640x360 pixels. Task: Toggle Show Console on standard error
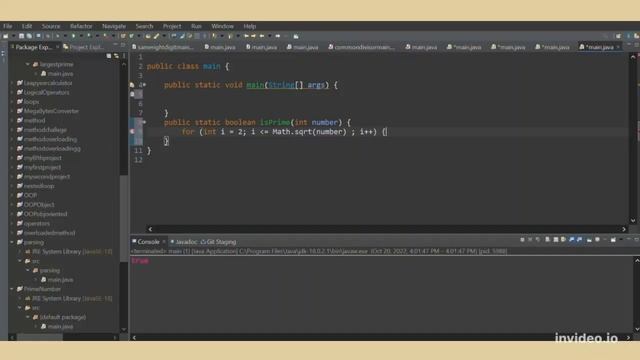(x=580, y=240)
